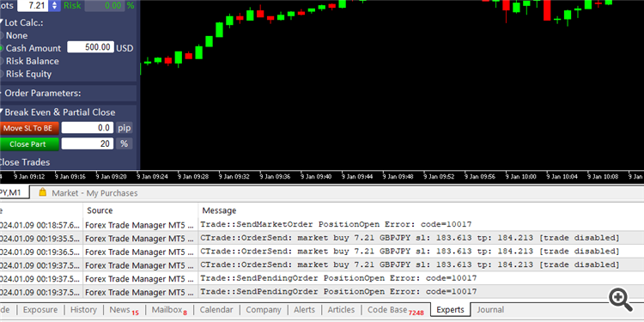This screenshot has width=644, height=322.
Task: Click the green Close Part button
Action: (x=29, y=144)
